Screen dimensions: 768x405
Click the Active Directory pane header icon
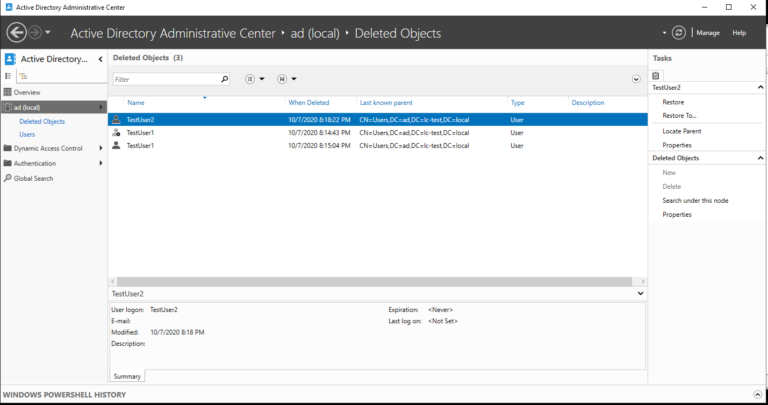point(10,59)
